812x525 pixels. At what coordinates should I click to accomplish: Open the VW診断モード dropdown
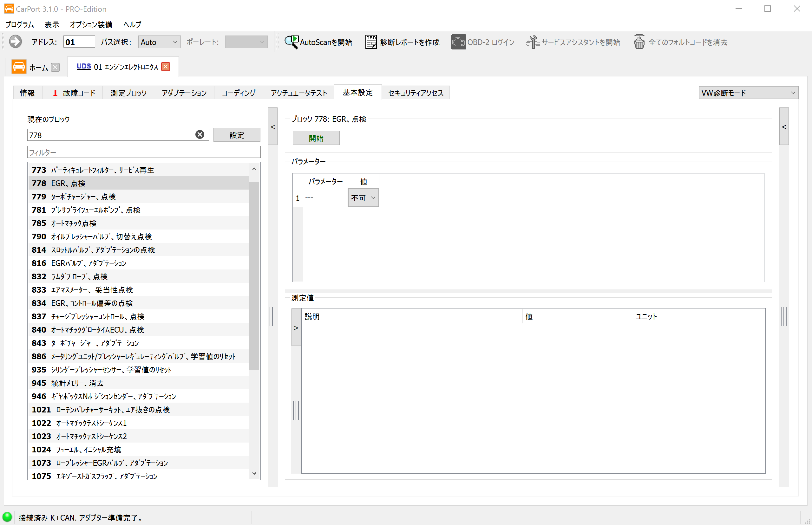click(748, 93)
